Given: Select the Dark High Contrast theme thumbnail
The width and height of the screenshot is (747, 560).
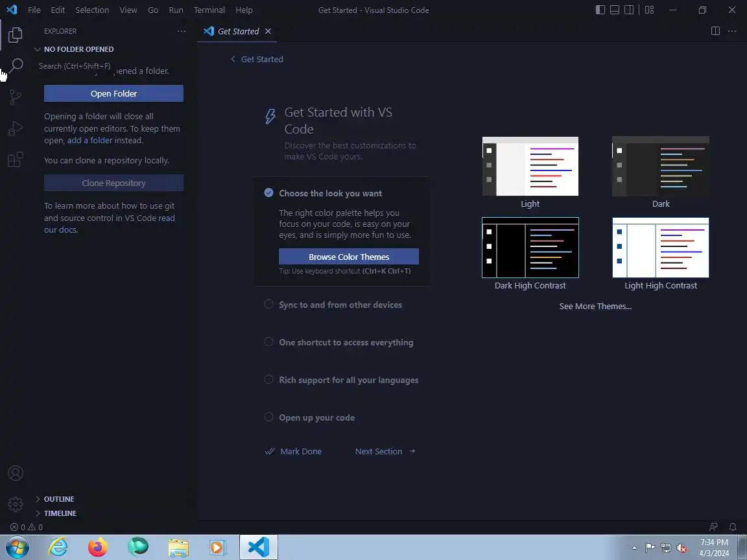Looking at the screenshot, I should click(530, 248).
